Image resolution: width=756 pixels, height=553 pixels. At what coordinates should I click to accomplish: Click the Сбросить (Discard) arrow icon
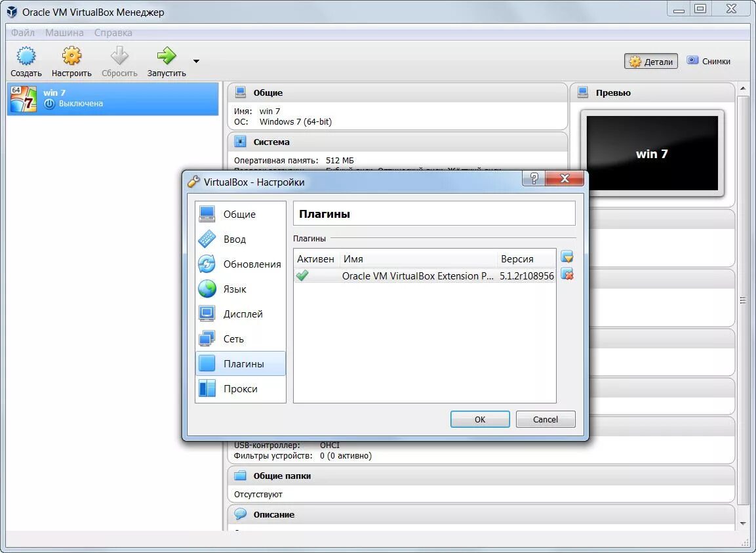click(119, 56)
